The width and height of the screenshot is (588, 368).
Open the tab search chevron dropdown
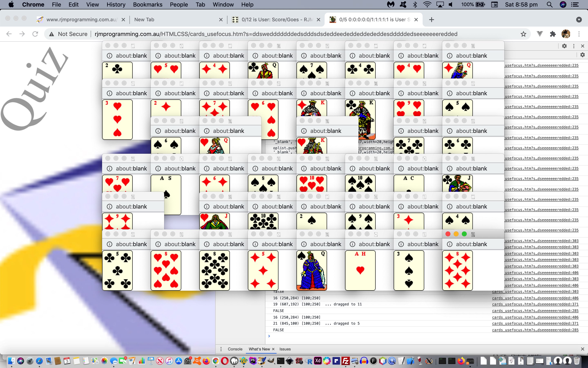coord(579,20)
